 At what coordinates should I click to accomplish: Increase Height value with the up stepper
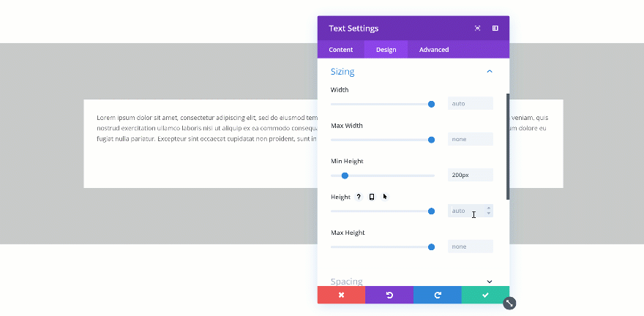click(x=489, y=208)
